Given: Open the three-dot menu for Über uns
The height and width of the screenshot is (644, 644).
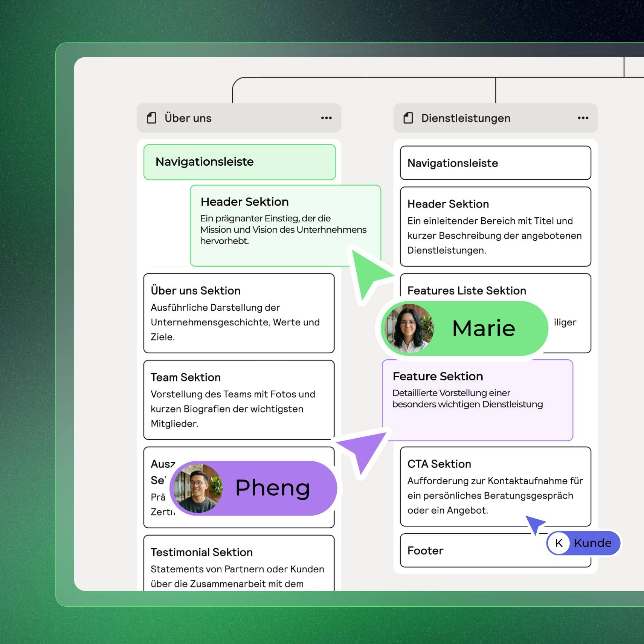Looking at the screenshot, I should [326, 118].
